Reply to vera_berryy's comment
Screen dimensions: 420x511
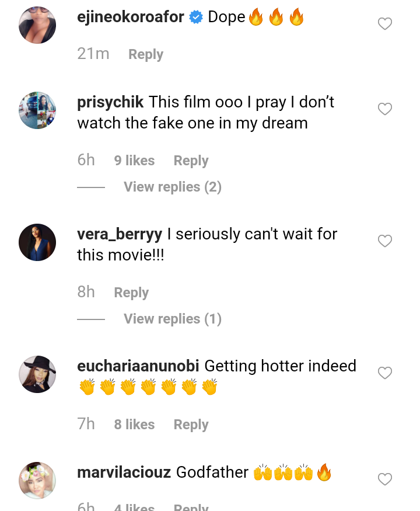pos(131,293)
